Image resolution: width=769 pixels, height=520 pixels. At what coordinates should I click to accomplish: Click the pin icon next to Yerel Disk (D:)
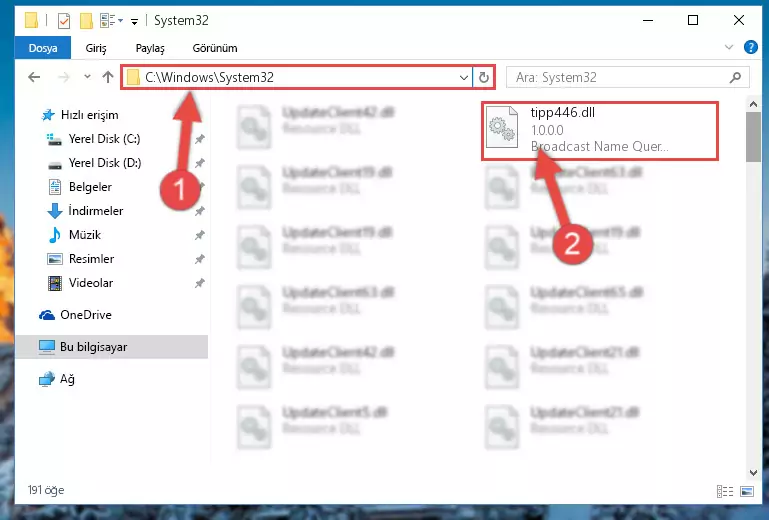pyautogui.click(x=200, y=163)
